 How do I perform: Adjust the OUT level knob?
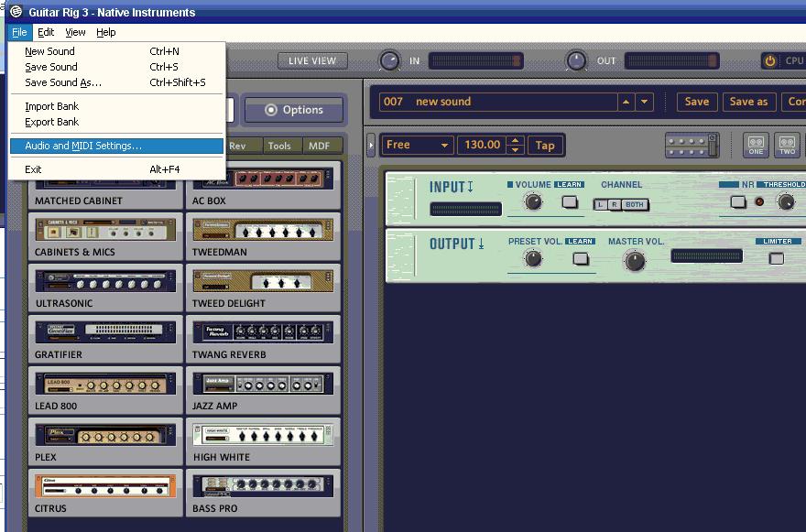pyautogui.click(x=576, y=61)
